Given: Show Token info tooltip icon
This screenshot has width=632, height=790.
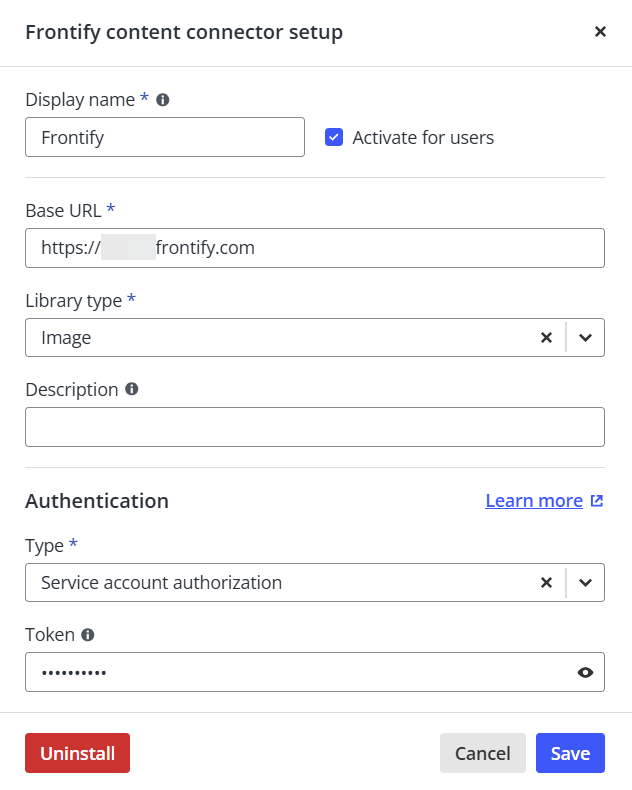Looking at the screenshot, I should click(88, 635).
